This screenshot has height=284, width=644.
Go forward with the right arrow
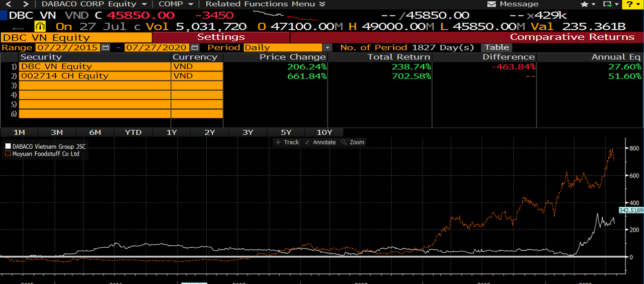click(26, 4)
